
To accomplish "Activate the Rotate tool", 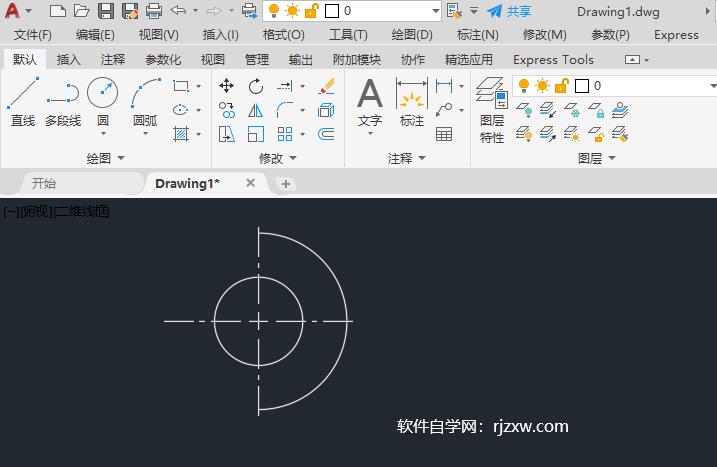I will (x=256, y=86).
